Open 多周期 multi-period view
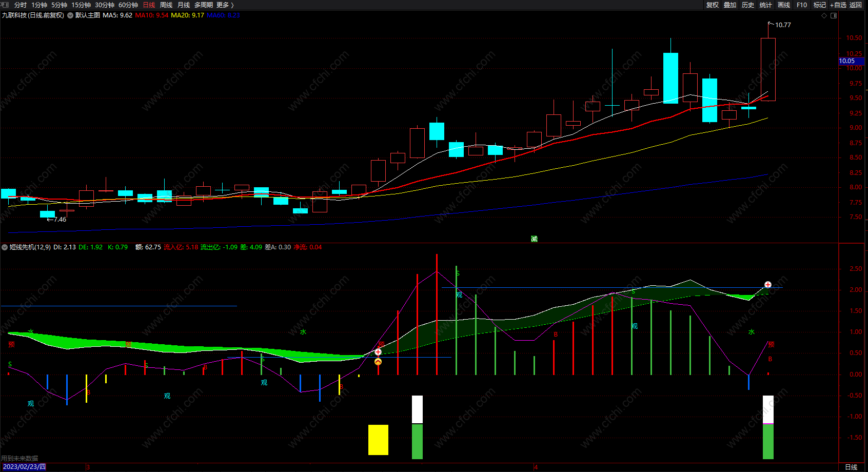868x472 pixels. [204, 5]
